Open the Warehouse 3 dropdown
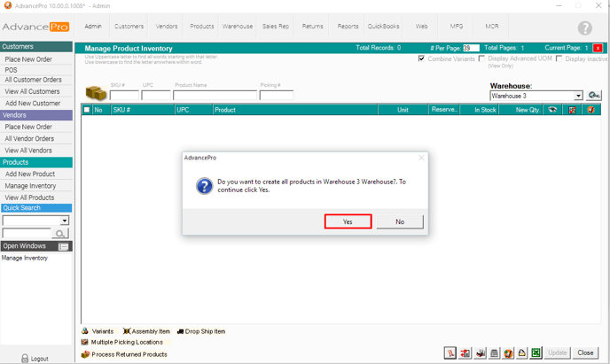This screenshot has width=610, height=364. point(578,96)
